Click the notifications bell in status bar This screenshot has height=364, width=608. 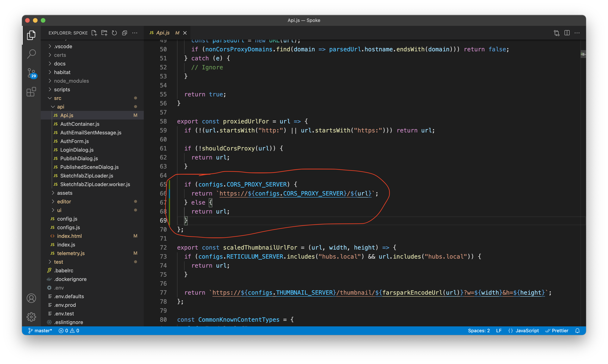[577, 331]
